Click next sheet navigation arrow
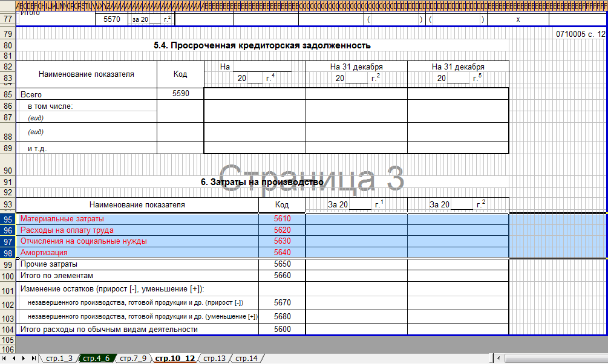The image size is (608, 364). point(24,359)
